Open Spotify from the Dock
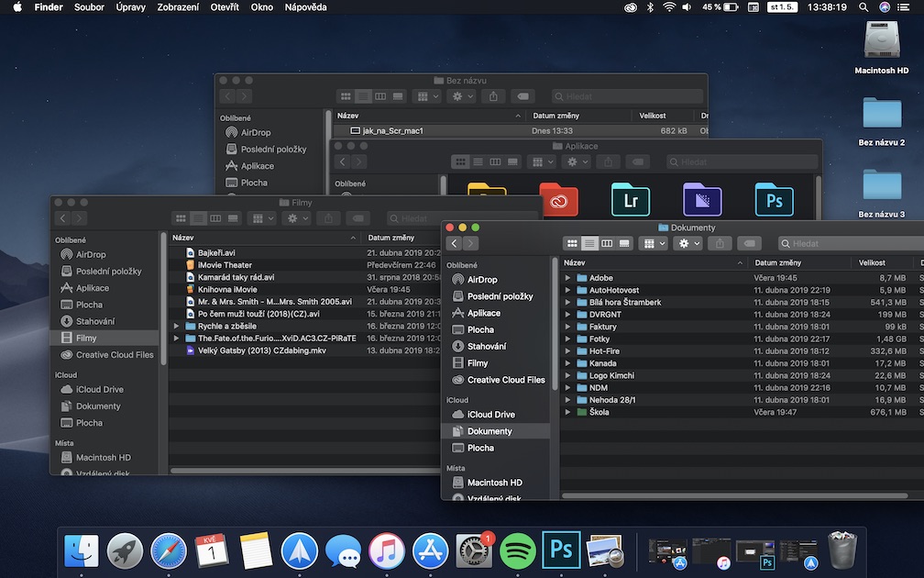Image resolution: width=924 pixels, height=578 pixels. [518, 550]
